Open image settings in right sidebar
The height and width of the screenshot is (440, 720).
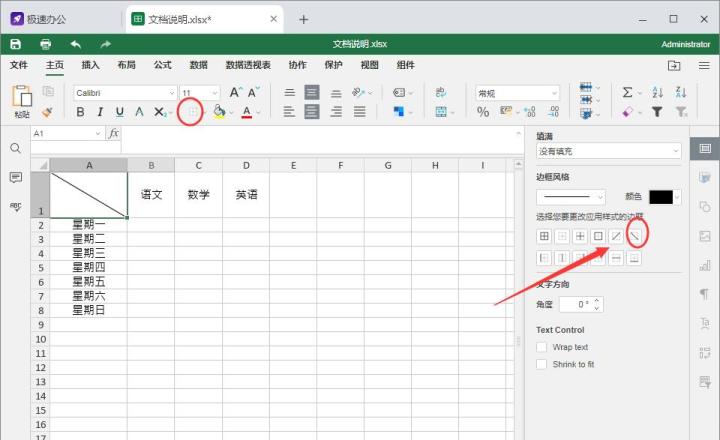pos(705,236)
